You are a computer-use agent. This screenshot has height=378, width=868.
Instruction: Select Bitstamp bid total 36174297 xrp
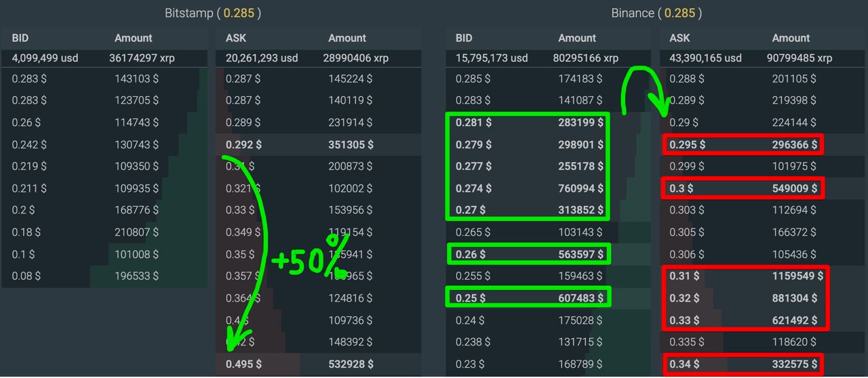142,58
